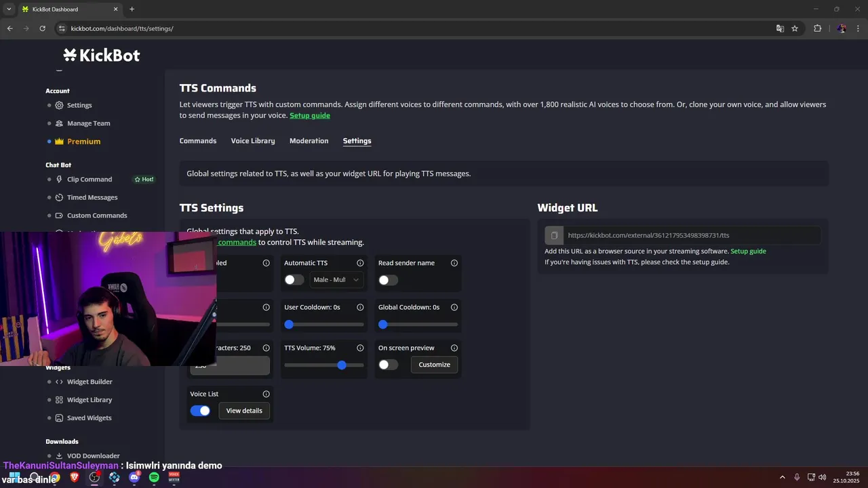Screen dimensions: 868x488
Task: Show info for Global Cooldown
Action: (454, 307)
